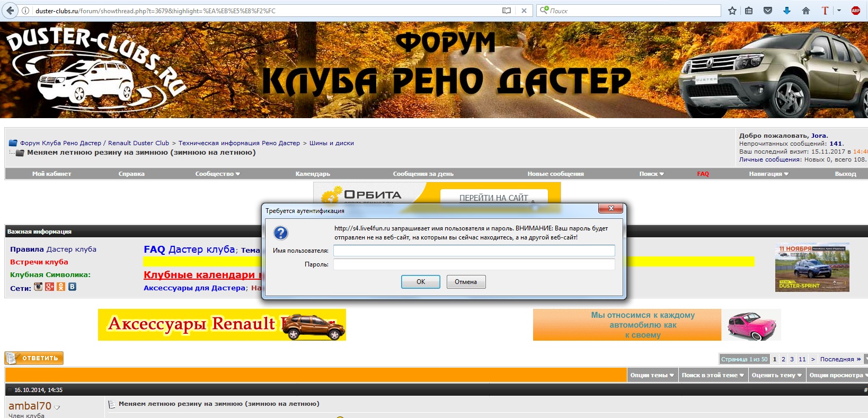The image size is (868, 418).
Task: Click the browser home icon
Action: [805, 11]
